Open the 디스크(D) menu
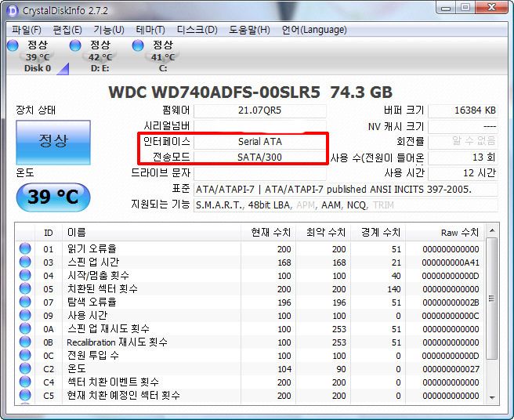514x420 pixels. (197, 30)
